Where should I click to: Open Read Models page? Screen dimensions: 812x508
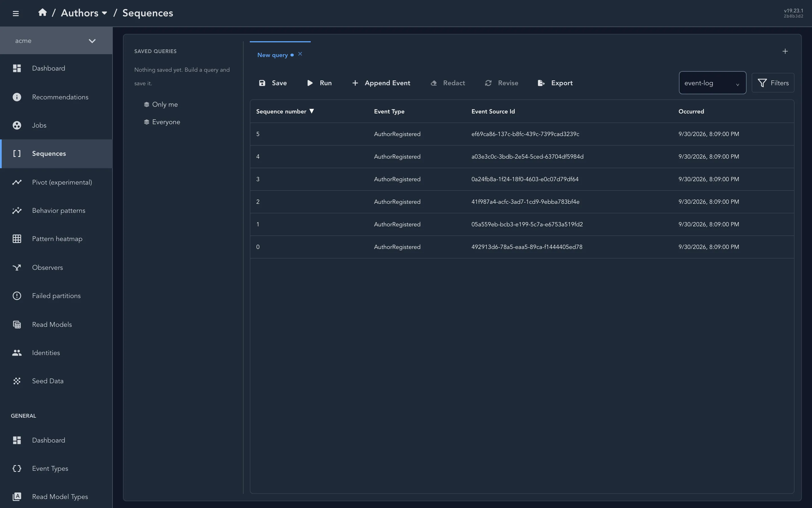tap(56, 325)
